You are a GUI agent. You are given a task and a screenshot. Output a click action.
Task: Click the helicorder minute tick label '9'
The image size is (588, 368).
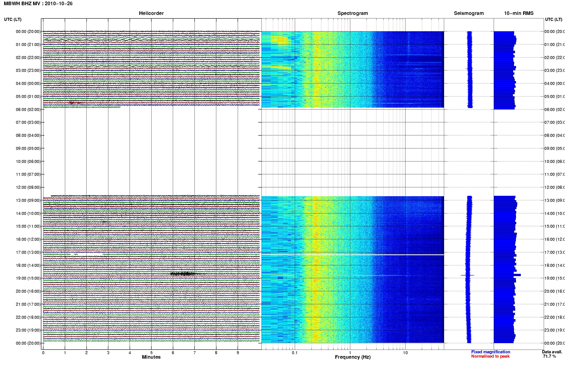pos(238,353)
